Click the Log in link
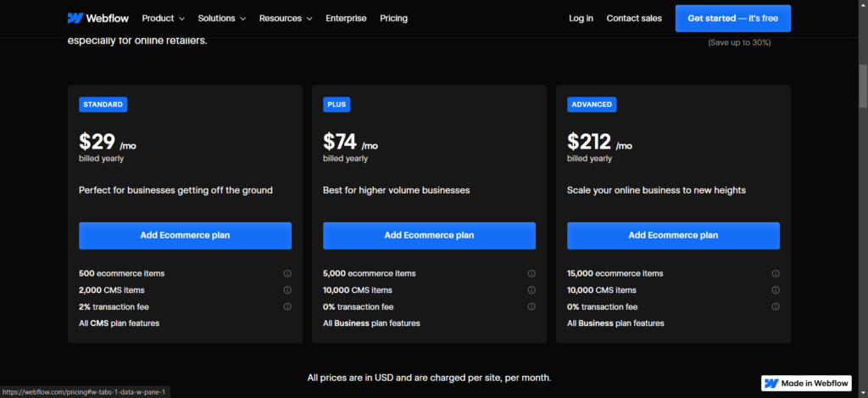 click(581, 19)
